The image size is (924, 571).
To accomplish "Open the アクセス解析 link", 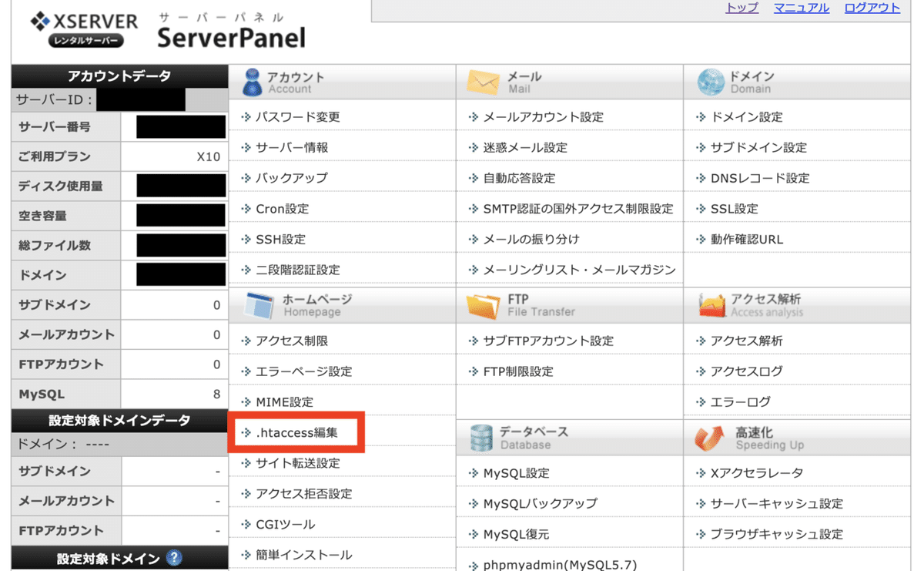I will click(x=747, y=341).
